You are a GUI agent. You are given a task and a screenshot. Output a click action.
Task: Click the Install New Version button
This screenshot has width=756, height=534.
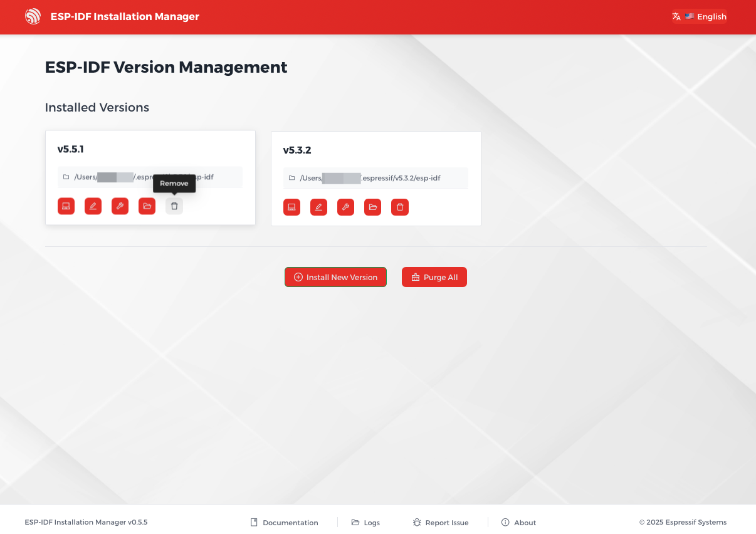(x=335, y=277)
